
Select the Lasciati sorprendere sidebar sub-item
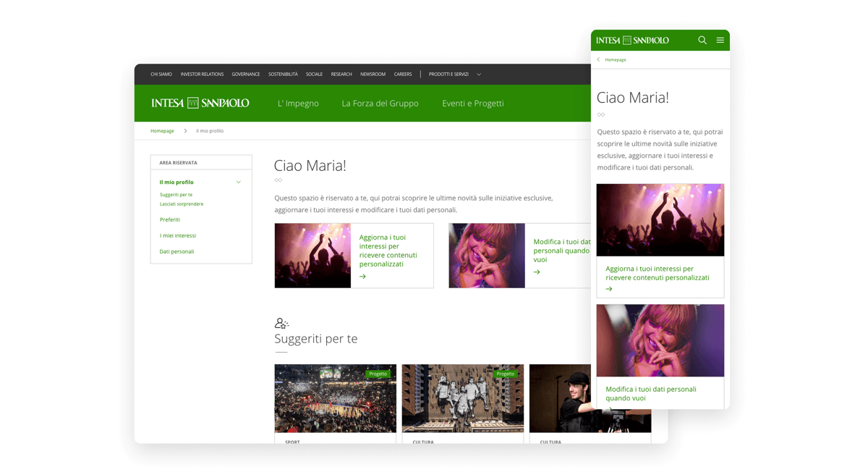[x=182, y=204]
